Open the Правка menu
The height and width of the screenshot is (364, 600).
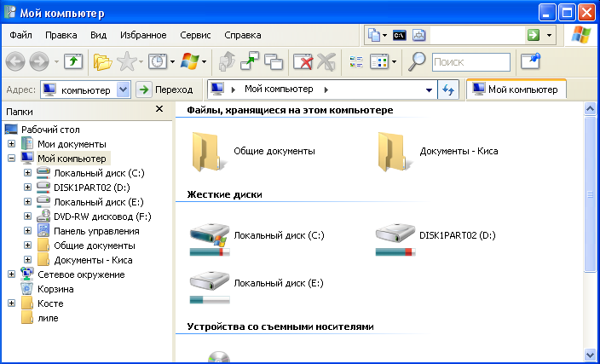pyautogui.click(x=61, y=35)
